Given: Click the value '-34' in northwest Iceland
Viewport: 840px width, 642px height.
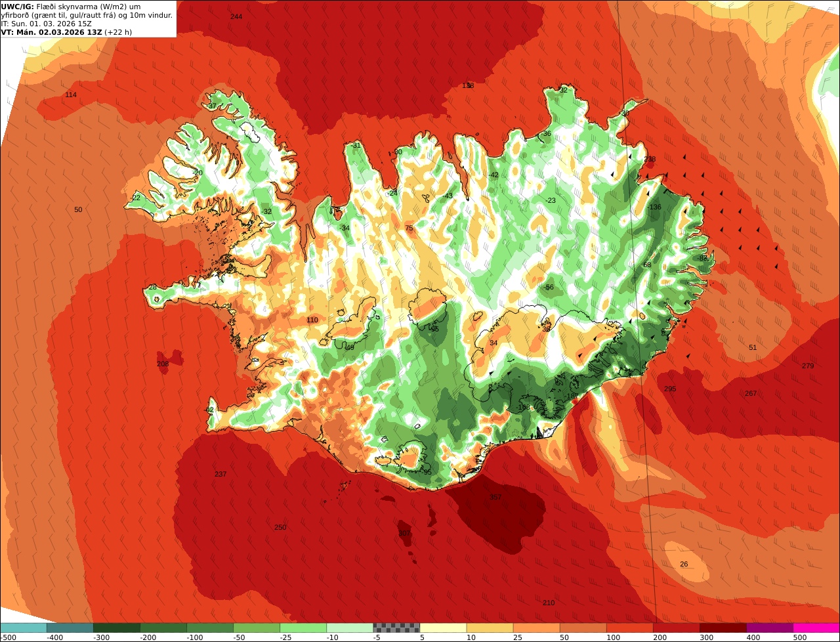Looking at the screenshot, I should click(345, 228).
